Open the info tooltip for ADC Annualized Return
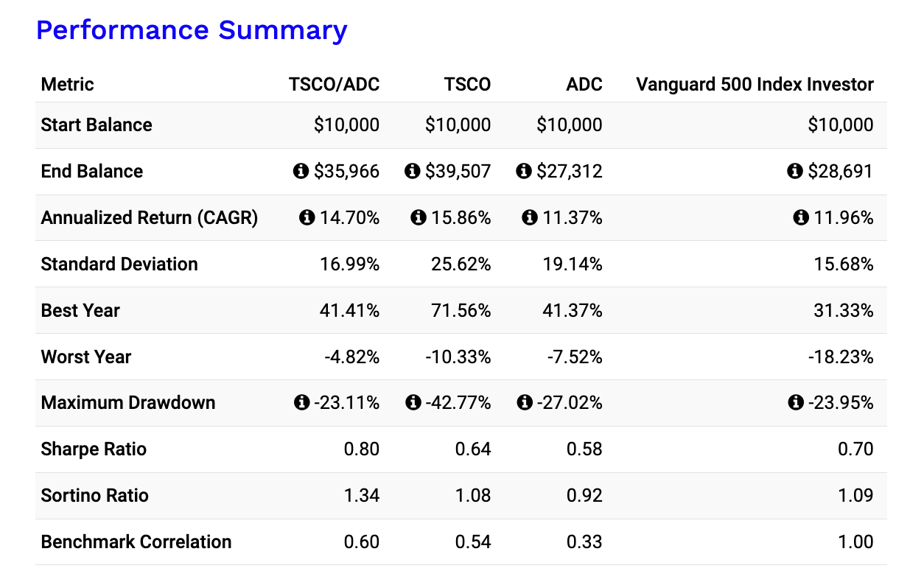This screenshot has height=585, width=924. 530,217
